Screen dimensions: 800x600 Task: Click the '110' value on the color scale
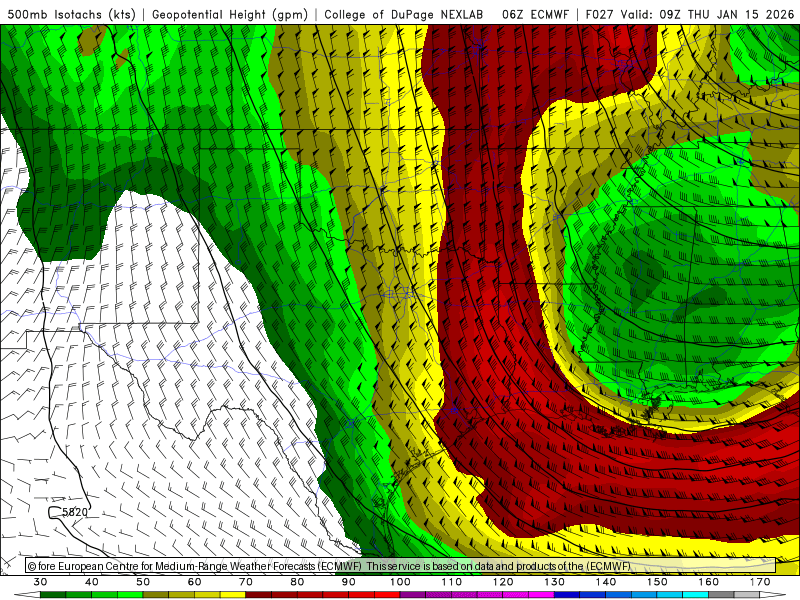coord(452,582)
